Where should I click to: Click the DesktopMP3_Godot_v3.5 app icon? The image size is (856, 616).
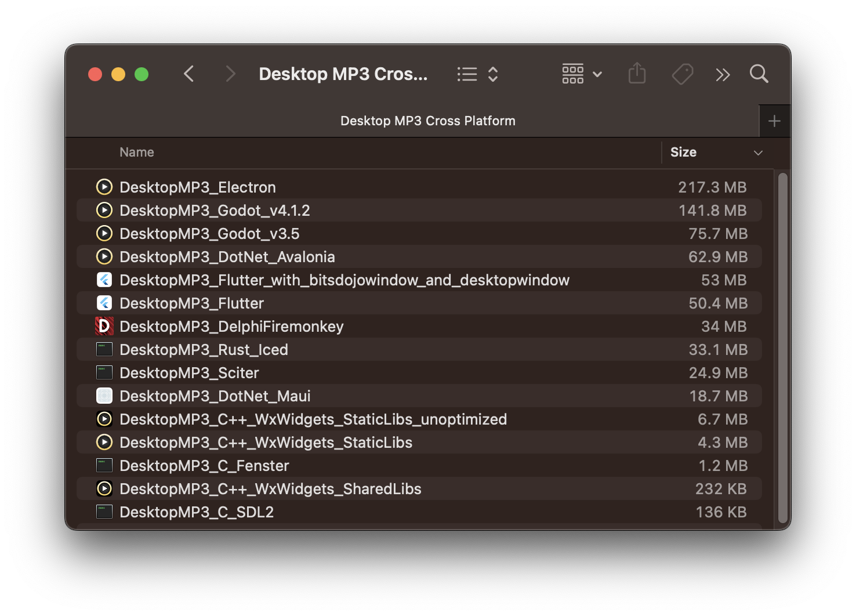[x=104, y=233]
